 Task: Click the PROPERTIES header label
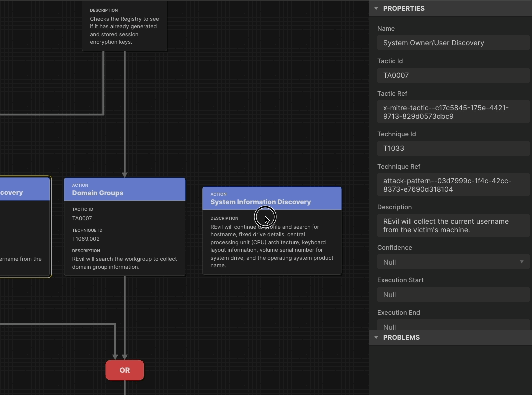(x=404, y=8)
